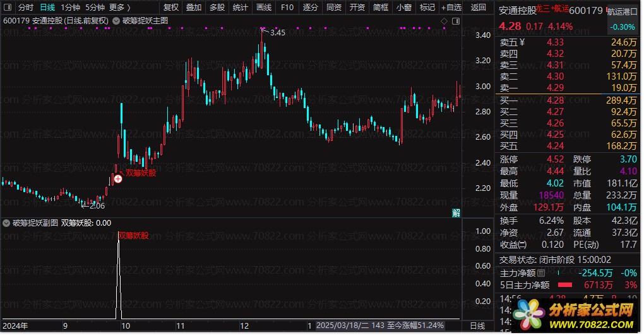
Task: Click the 标记 mark button
Action: (x=427, y=8)
